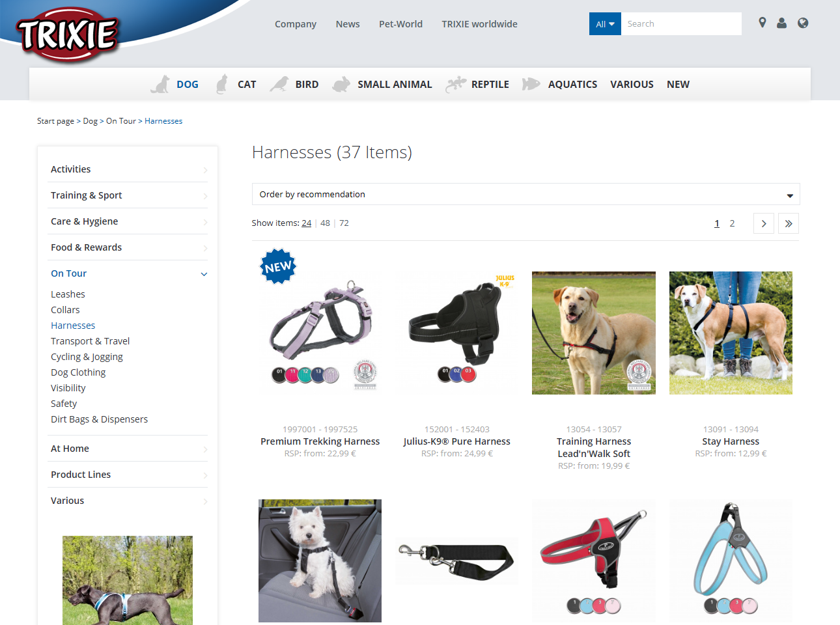Viewport: 840px width, 625px height.
Task: Open Premium Trekking Harness product title
Action: pos(320,441)
